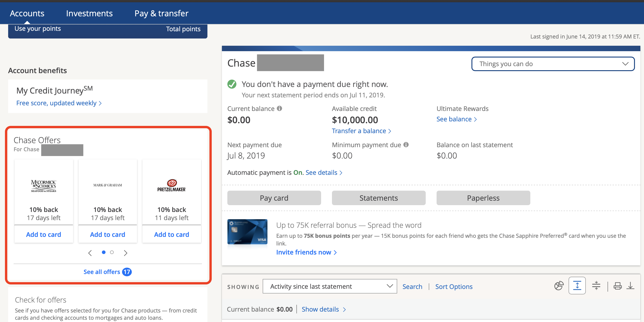Open Free score, updated weekly link
The height and width of the screenshot is (322, 644).
(59, 103)
